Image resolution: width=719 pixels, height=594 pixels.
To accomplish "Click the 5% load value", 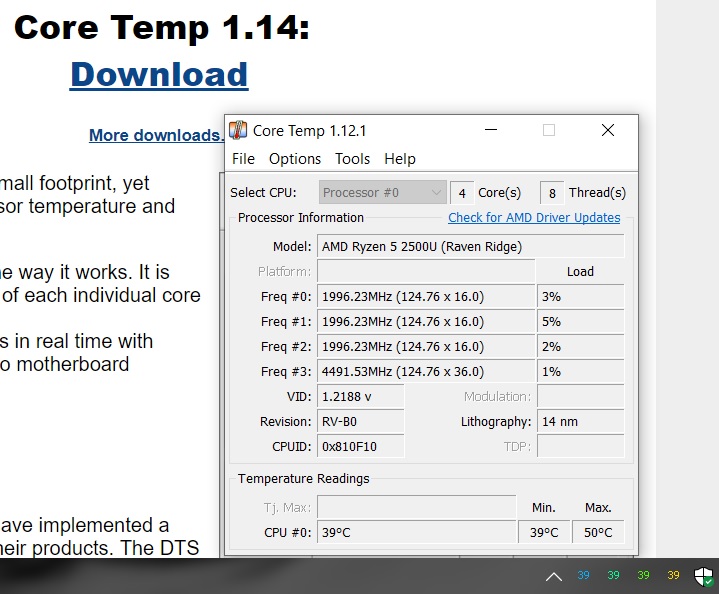I will click(581, 322).
